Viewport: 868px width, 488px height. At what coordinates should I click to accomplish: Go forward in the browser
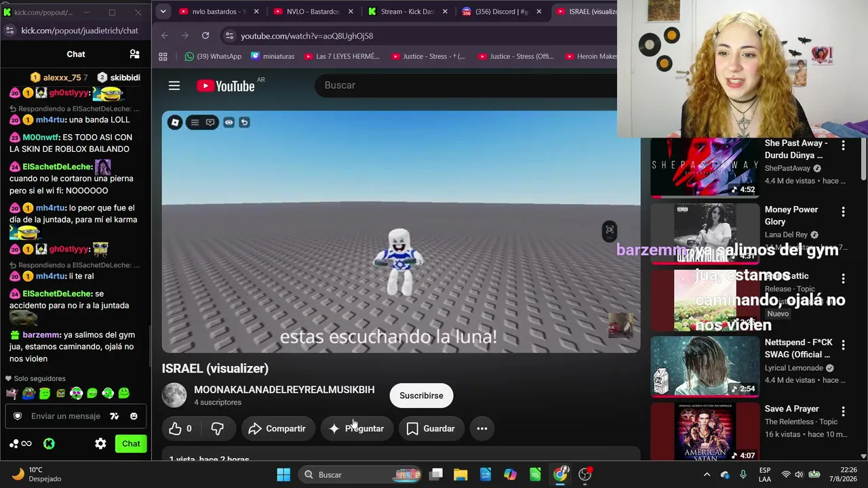click(x=185, y=36)
